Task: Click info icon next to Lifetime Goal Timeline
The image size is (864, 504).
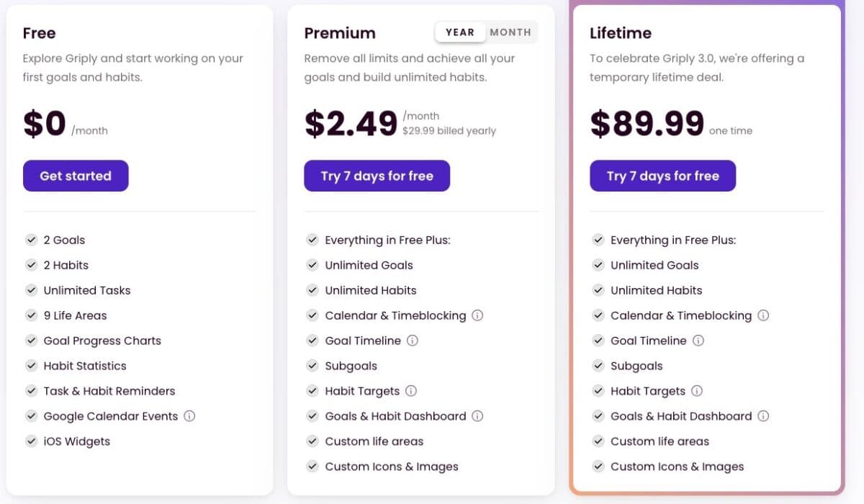Action: pyautogui.click(x=698, y=341)
